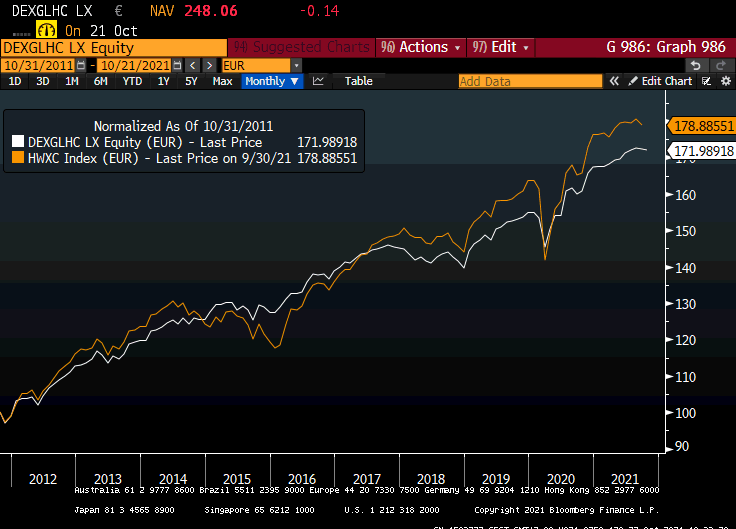This screenshot has width=736, height=529.
Task: Click the Add Data input field
Action: pyautogui.click(x=530, y=81)
